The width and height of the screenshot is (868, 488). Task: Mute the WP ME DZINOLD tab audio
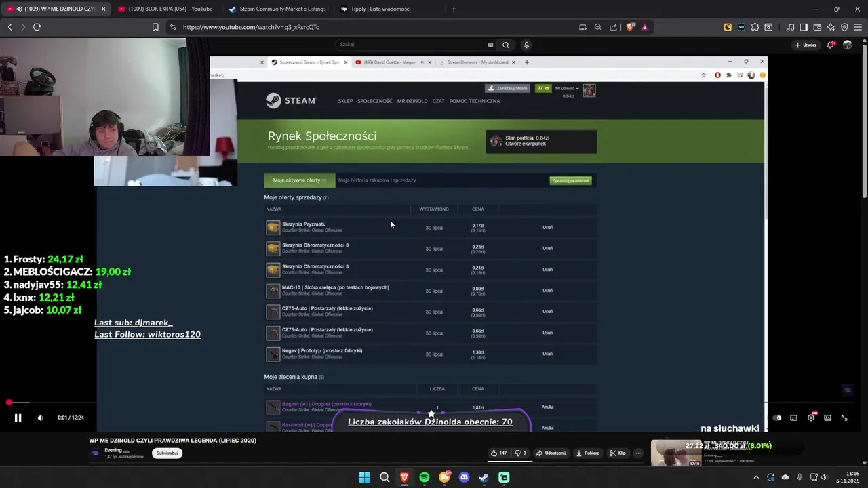point(19,9)
